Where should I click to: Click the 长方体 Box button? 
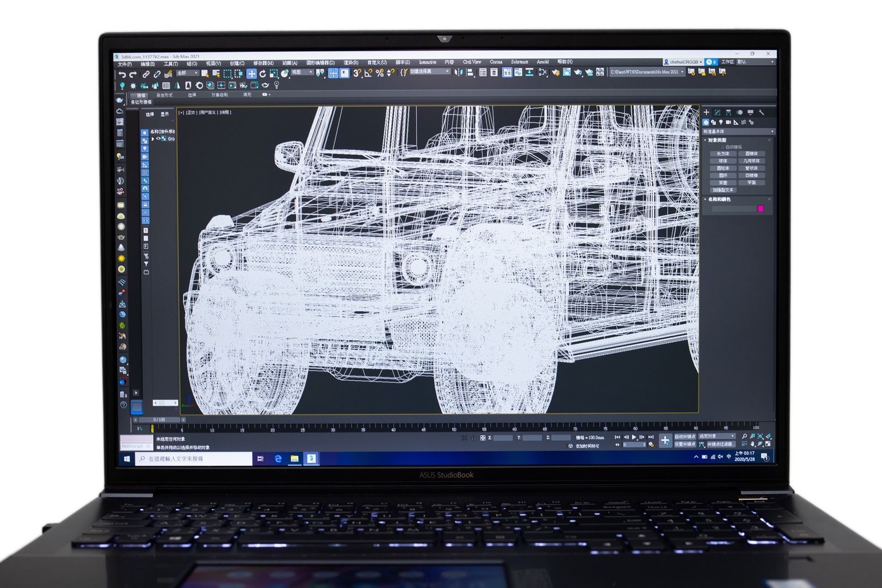pos(723,154)
